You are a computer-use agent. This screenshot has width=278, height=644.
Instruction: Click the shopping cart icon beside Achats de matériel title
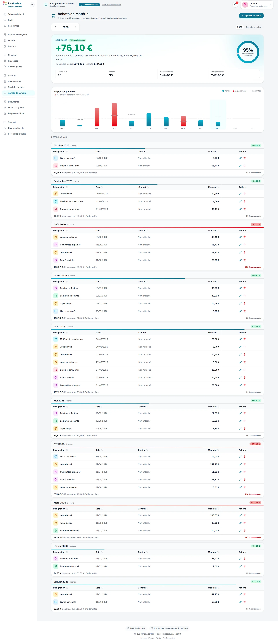(53, 16)
